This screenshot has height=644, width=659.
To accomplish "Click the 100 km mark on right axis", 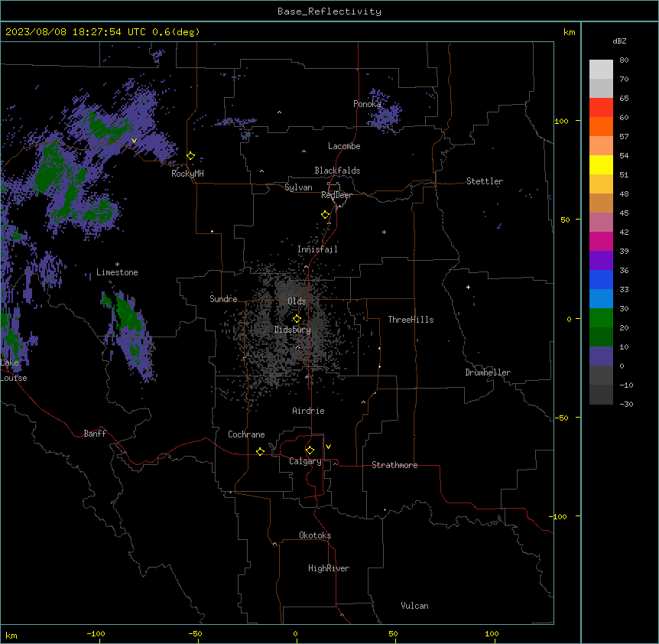I will tap(561, 121).
